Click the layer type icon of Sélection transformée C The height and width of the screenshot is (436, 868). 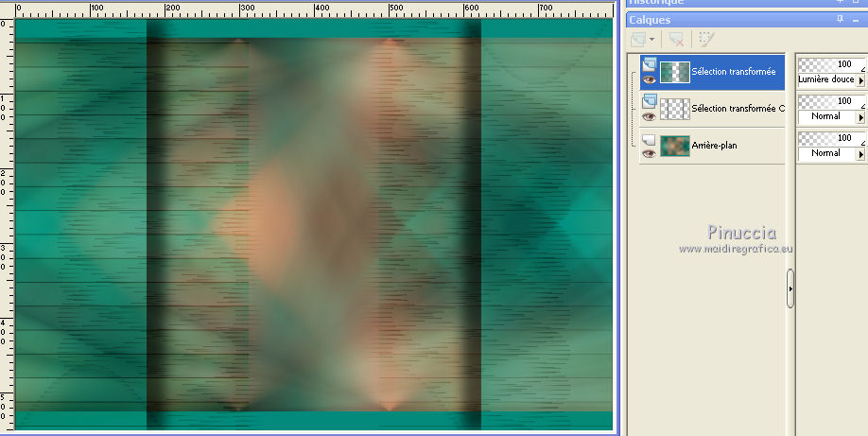(649, 102)
